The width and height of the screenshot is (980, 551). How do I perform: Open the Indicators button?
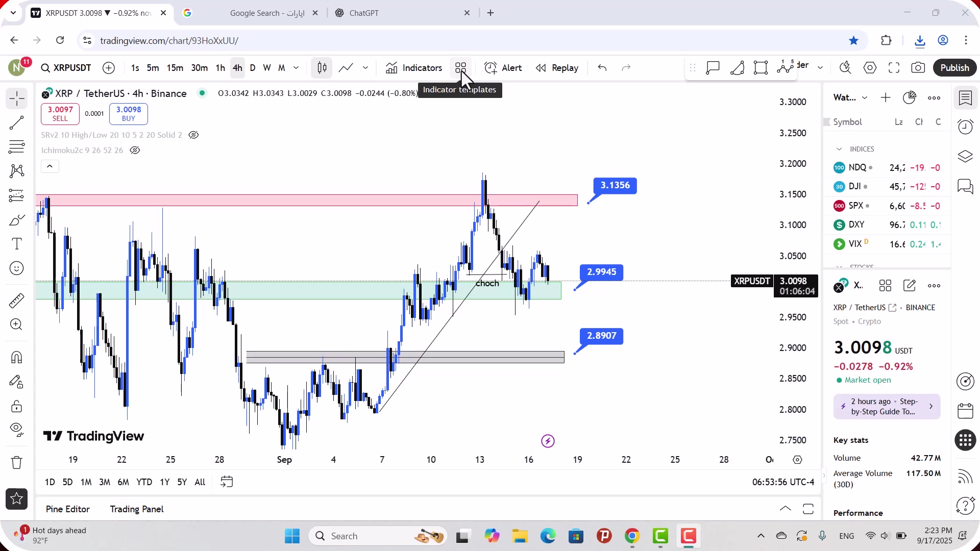414,68
